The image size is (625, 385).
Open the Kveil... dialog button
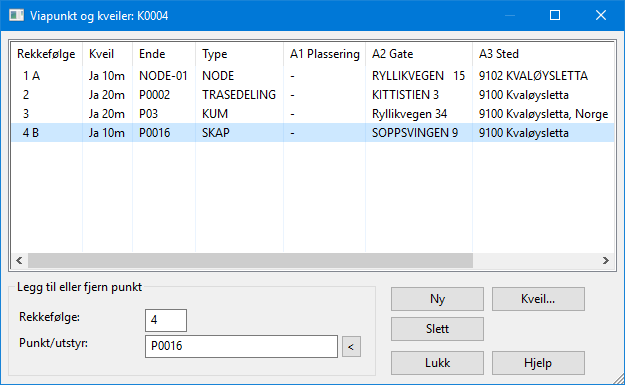538,299
